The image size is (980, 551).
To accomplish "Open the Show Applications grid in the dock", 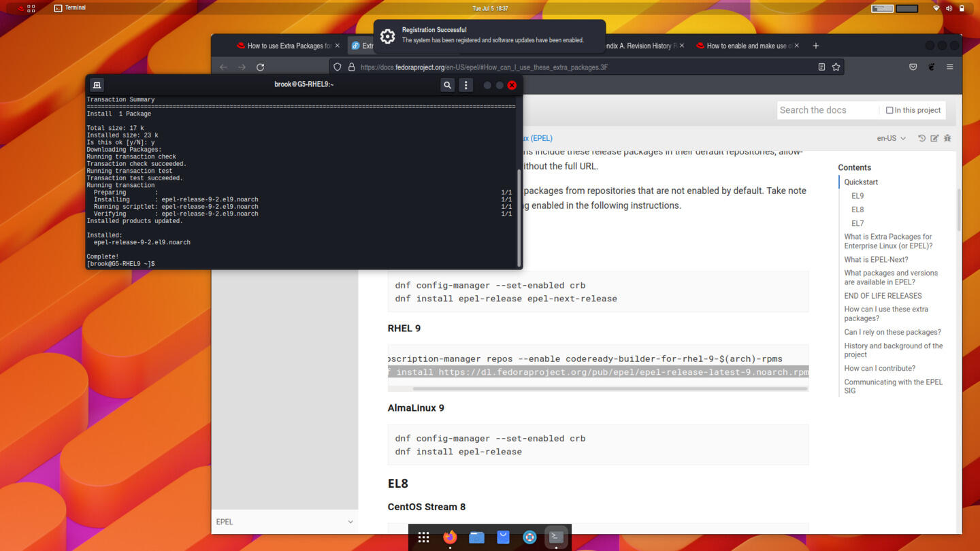I will pos(423,537).
